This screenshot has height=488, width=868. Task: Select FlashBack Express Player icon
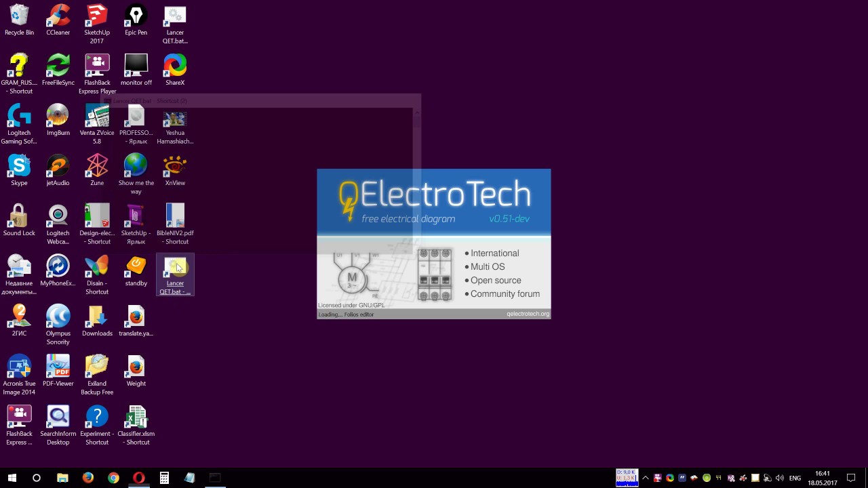pos(97,74)
